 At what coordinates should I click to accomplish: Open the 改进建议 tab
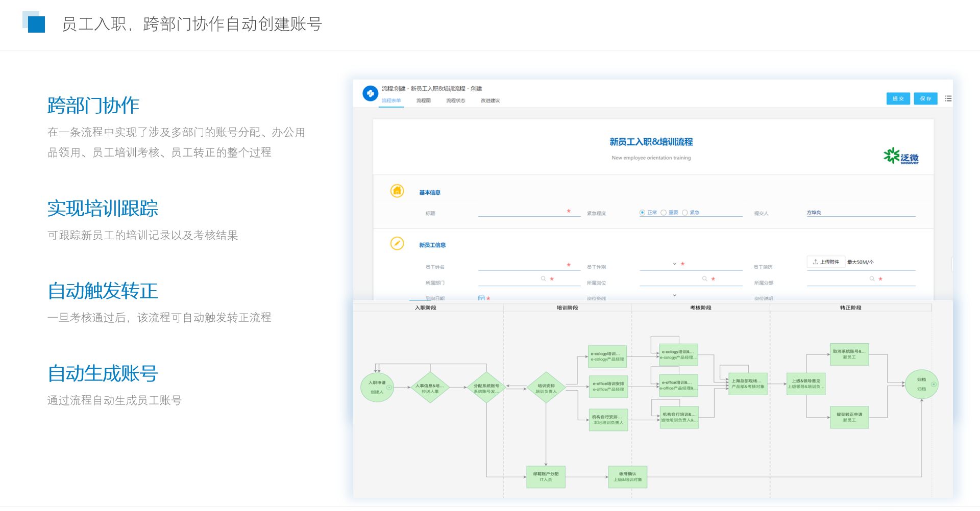click(490, 100)
